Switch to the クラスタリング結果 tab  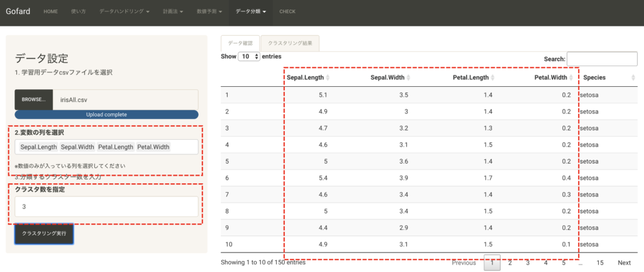click(290, 43)
